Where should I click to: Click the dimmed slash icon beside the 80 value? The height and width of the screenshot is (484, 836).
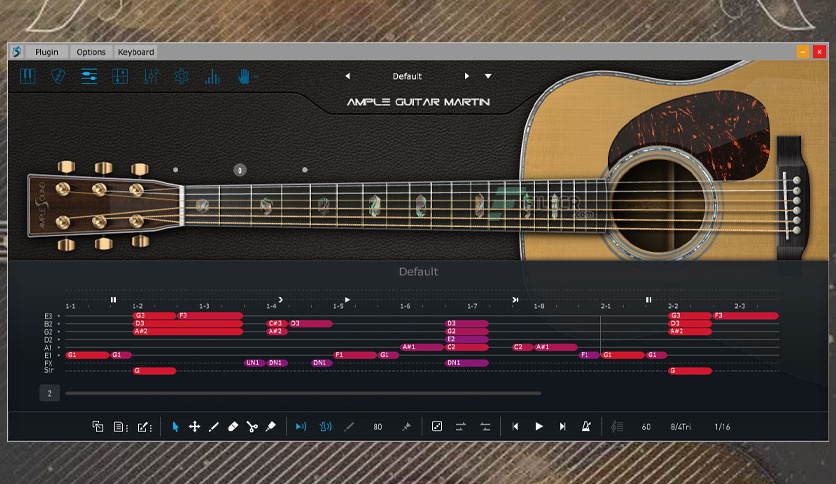pyautogui.click(x=349, y=426)
